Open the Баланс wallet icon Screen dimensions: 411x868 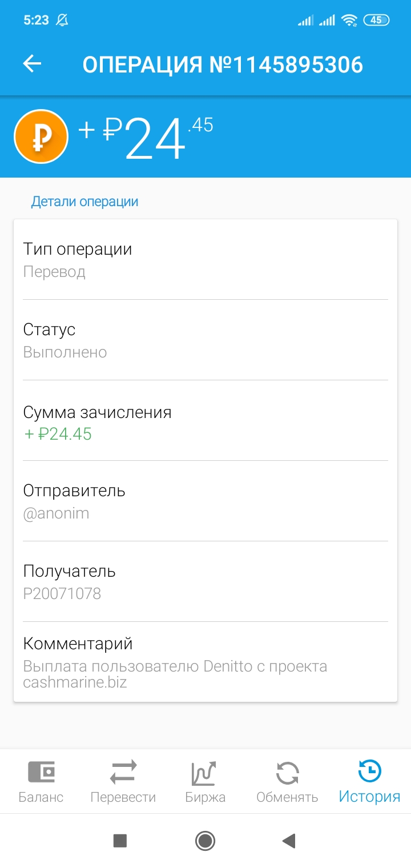tap(41, 772)
